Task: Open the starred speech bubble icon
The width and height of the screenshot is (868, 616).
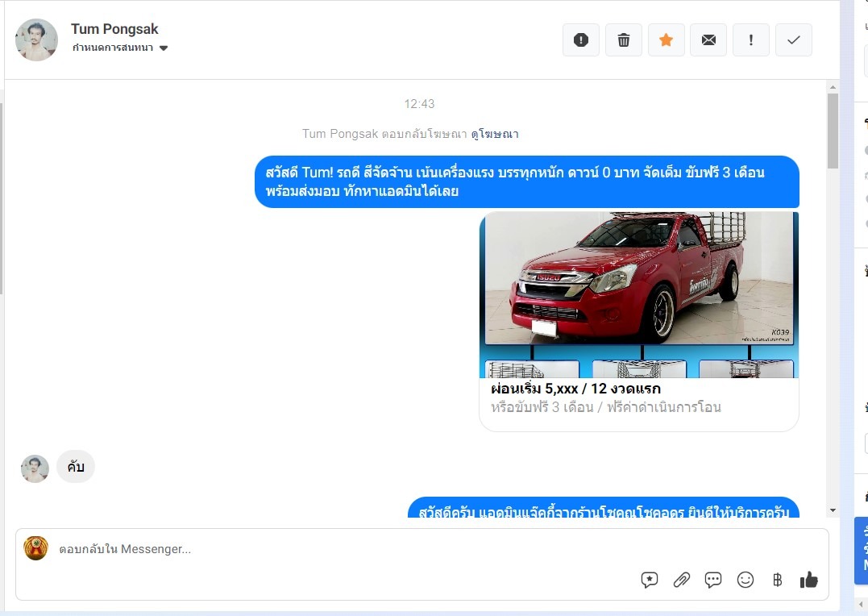Action: tap(650, 580)
